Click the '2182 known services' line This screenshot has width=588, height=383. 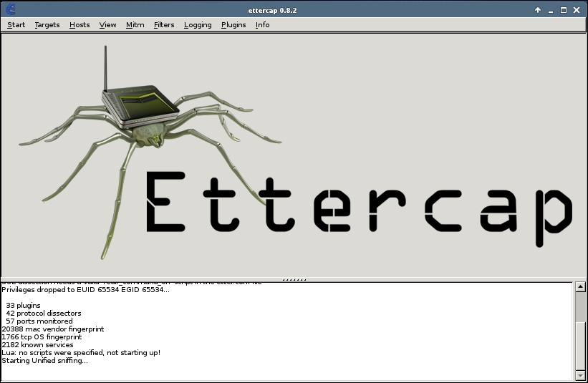point(37,345)
